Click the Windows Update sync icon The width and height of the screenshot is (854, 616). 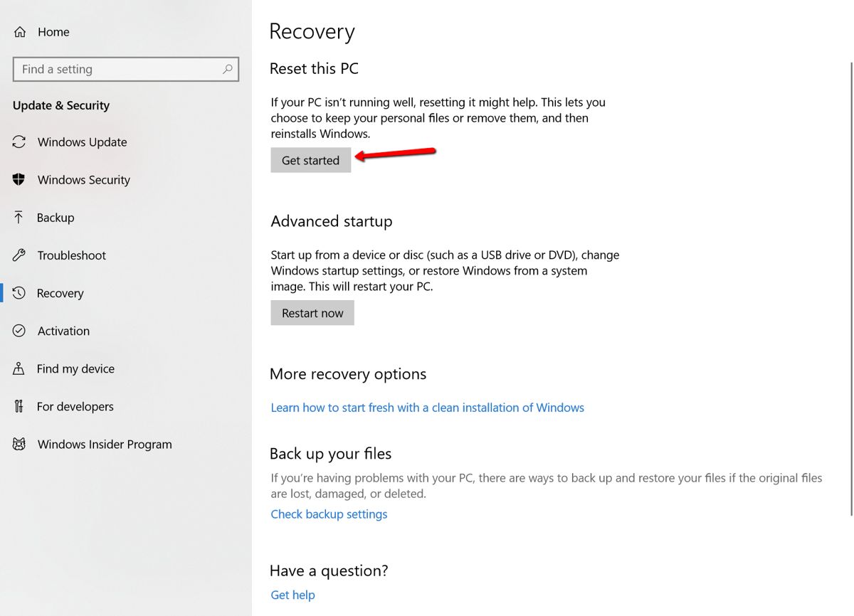(x=19, y=142)
